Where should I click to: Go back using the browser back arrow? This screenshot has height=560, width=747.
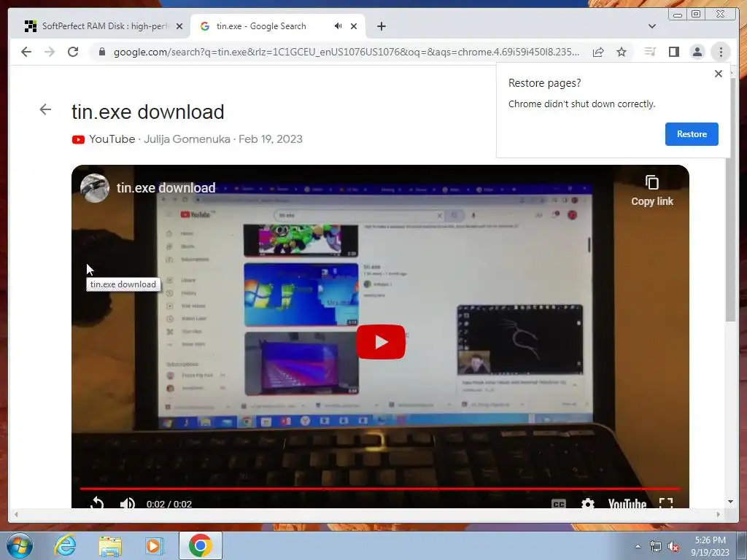coord(26,52)
